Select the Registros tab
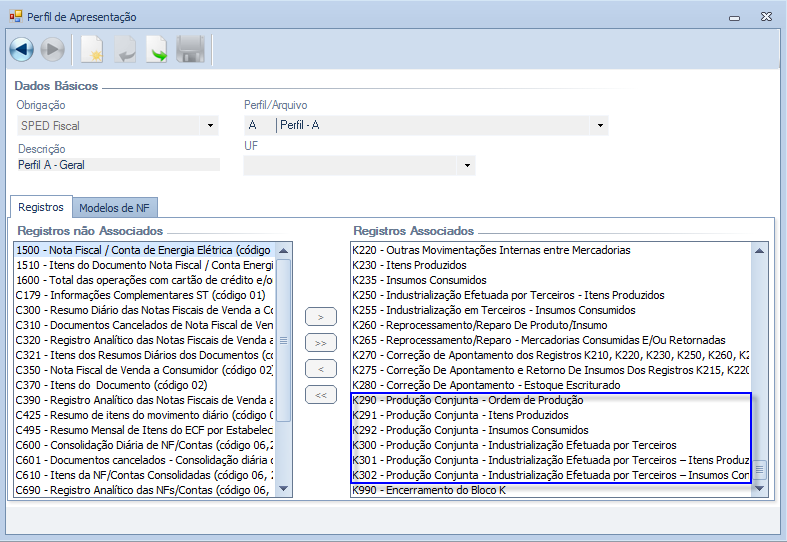 click(x=41, y=207)
